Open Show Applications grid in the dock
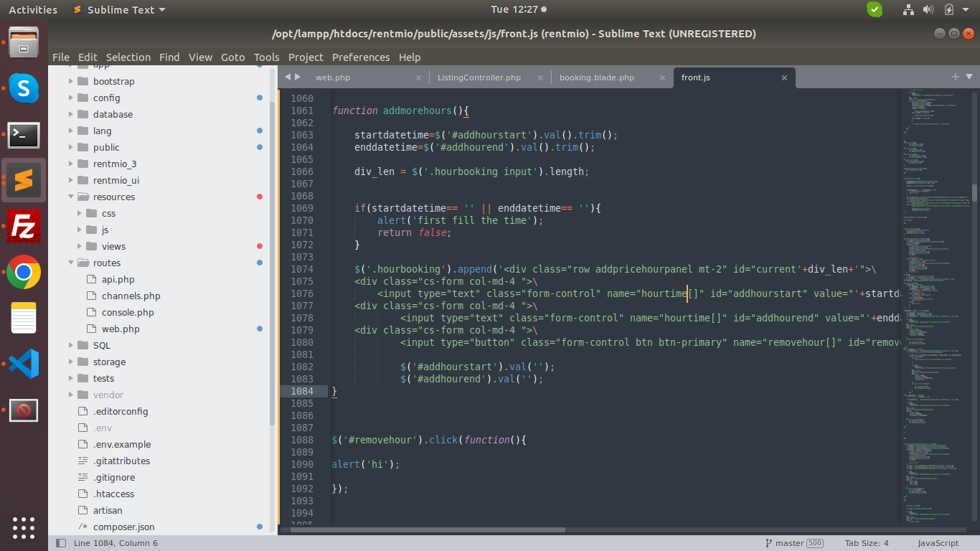Viewport: 980px width, 551px height. pos(24,527)
